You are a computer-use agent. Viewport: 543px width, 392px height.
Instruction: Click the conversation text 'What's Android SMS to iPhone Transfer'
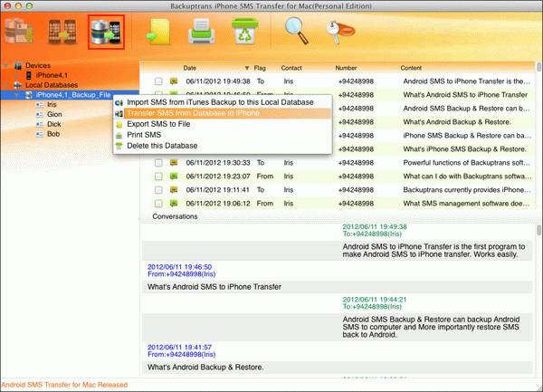pos(214,287)
